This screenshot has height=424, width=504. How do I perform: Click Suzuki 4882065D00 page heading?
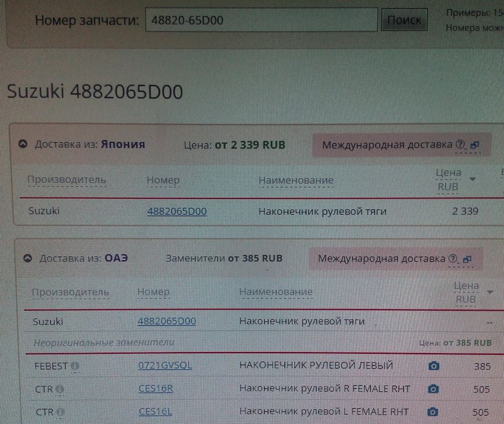point(95,91)
